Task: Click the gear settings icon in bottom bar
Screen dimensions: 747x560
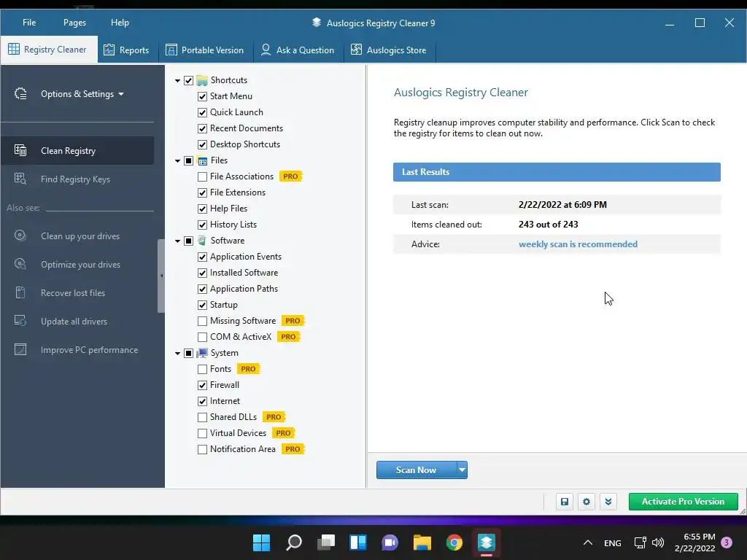Action: (587, 502)
